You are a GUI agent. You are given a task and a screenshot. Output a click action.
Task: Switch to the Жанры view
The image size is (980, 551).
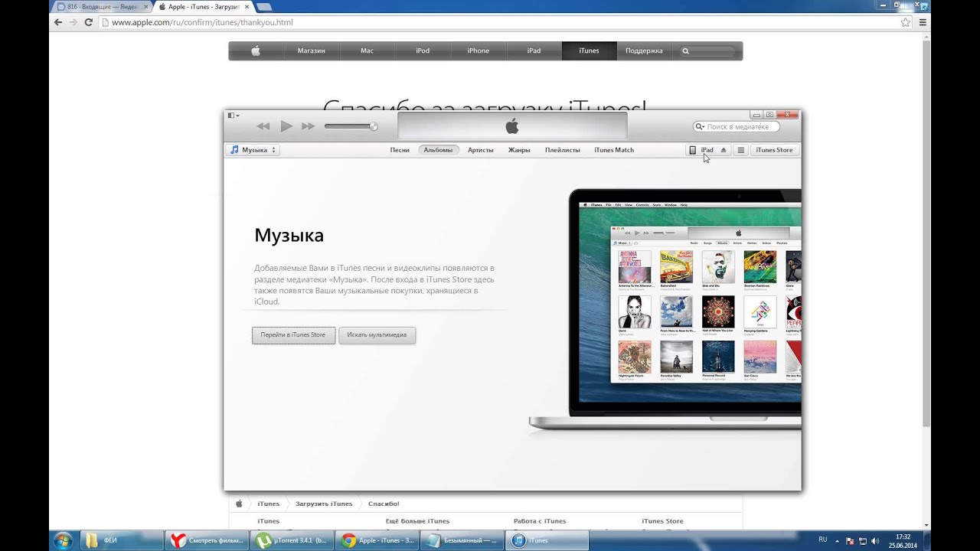[x=519, y=150]
